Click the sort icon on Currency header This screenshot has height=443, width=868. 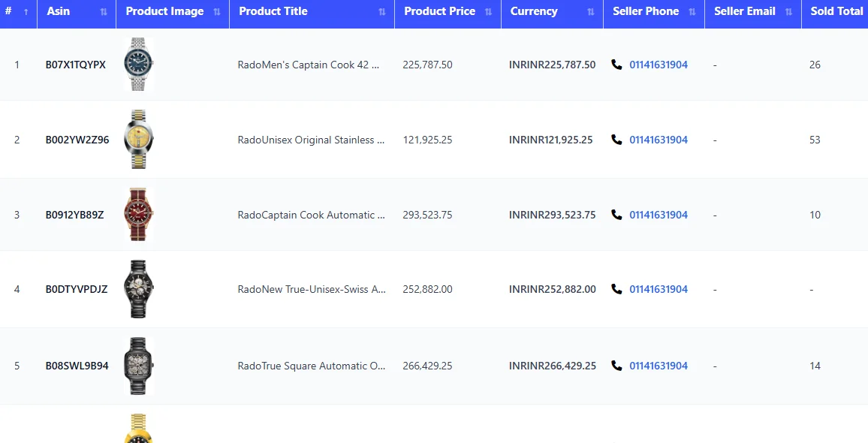point(590,11)
